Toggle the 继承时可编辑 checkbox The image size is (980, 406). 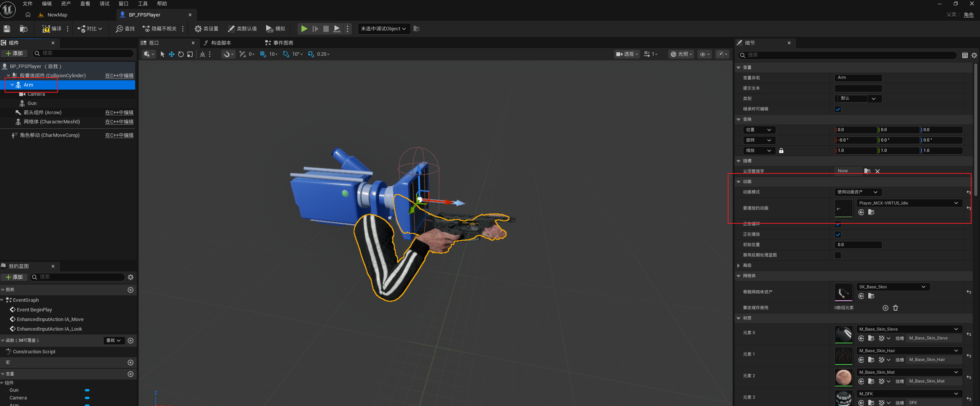(838, 109)
